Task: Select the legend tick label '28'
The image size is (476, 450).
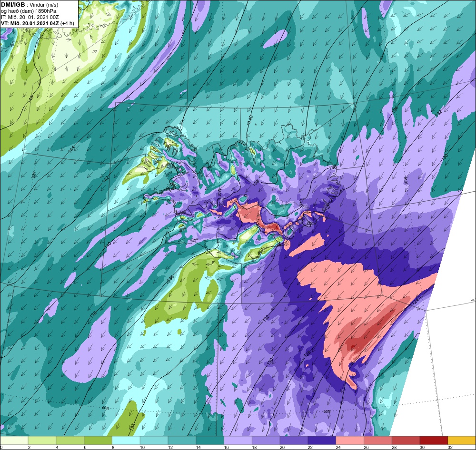Action: [x=394, y=447]
